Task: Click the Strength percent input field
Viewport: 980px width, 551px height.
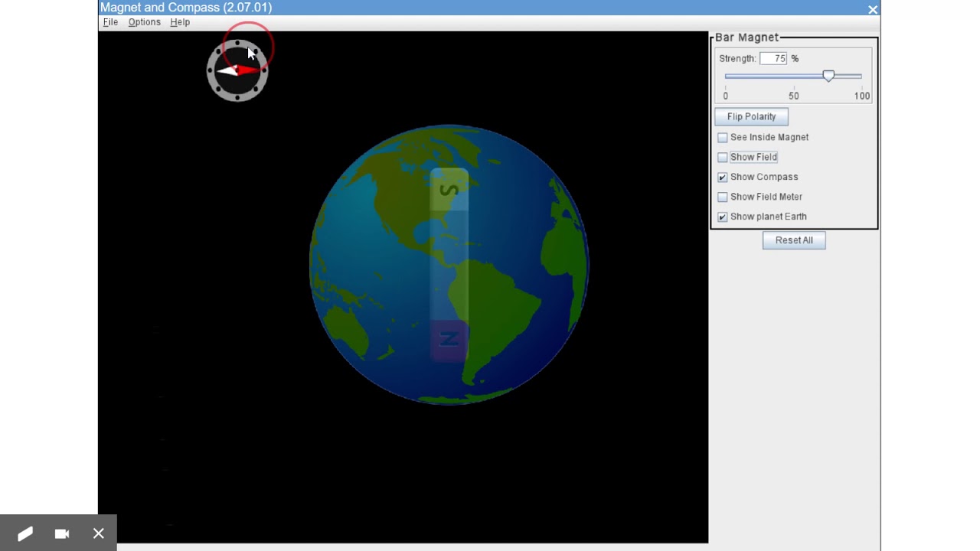Action: [773, 58]
